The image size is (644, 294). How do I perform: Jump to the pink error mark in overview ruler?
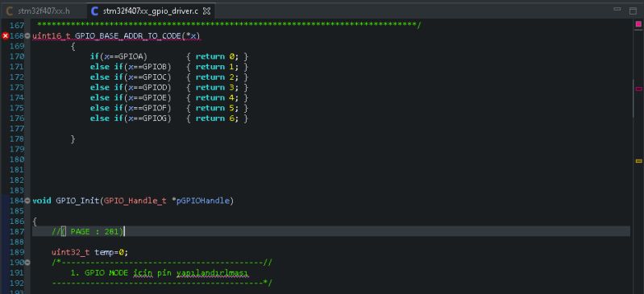(x=638, y=89)
